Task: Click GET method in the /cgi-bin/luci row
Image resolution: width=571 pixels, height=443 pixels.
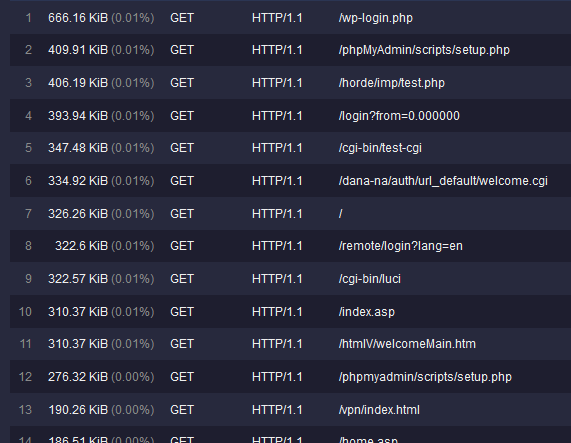Action: pyautogui.click(x=182, y=279)
